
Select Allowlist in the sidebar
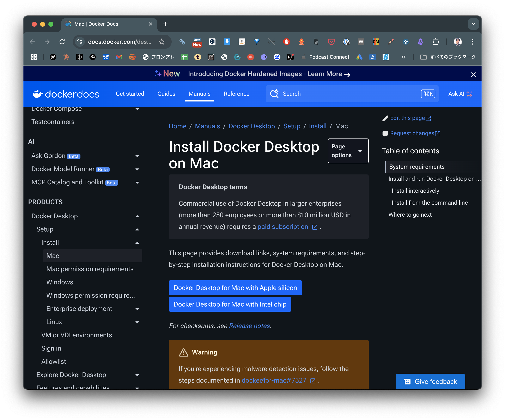point(54,362)
